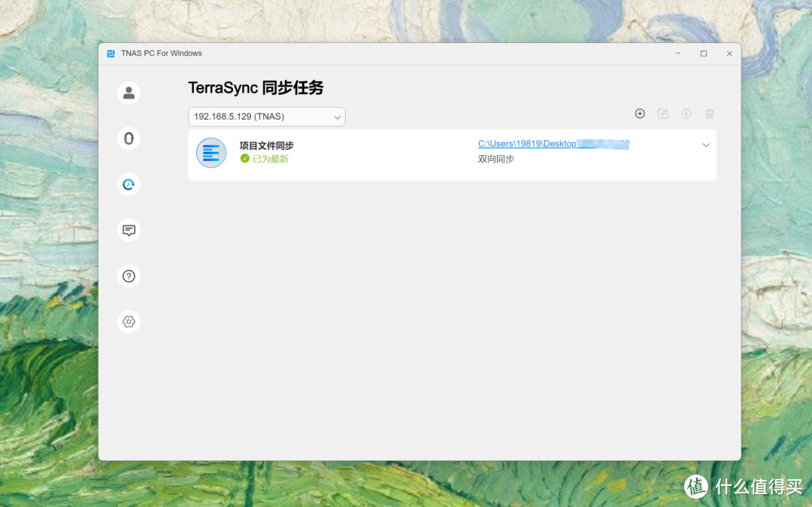Viewport: 812px width, 507px height.
Task: Click the delete sync task trash icon
Action: pos(710,114)
